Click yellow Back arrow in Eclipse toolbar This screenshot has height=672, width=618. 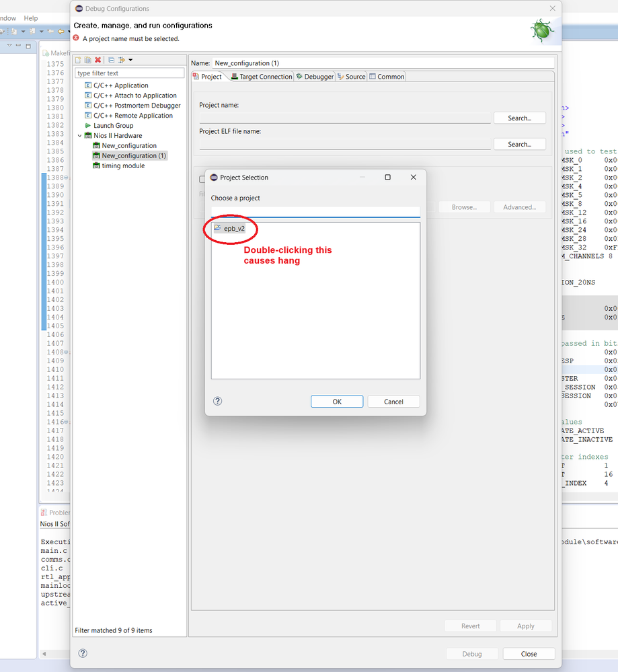coord(61,32)
